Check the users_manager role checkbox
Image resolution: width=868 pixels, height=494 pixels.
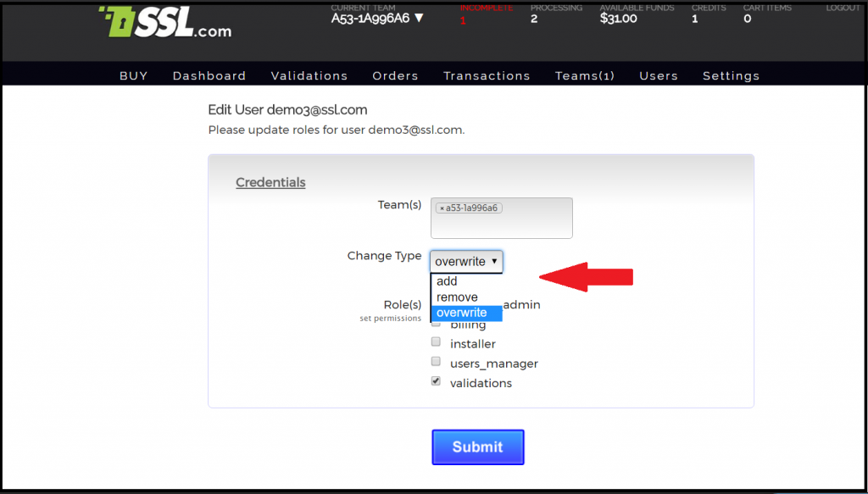point(437,362)
